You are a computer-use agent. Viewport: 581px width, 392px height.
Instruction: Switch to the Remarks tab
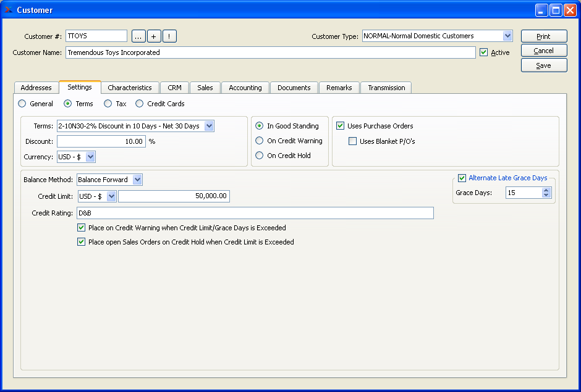tap(339, 88)
